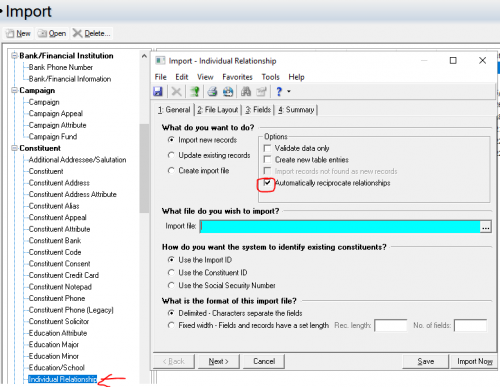Select Individual Relationship in the tree
Viewport: 500px width, 387px height.
[x=62, y=379]
